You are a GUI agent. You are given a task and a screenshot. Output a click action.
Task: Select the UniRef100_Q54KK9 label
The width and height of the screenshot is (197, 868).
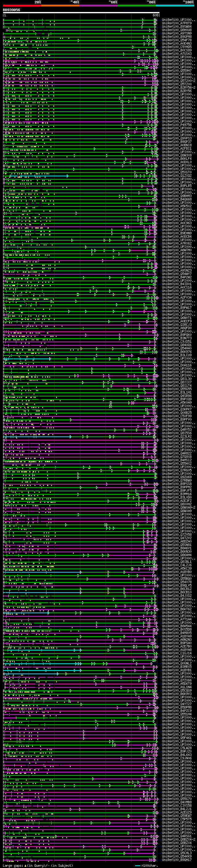pos(177,856)
